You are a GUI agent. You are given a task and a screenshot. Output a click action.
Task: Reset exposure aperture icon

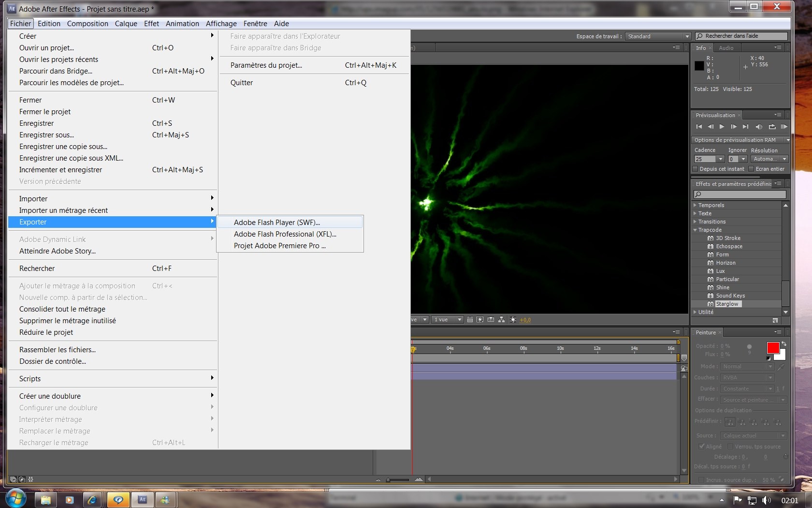pyautogui.click(x=513, y=320)
